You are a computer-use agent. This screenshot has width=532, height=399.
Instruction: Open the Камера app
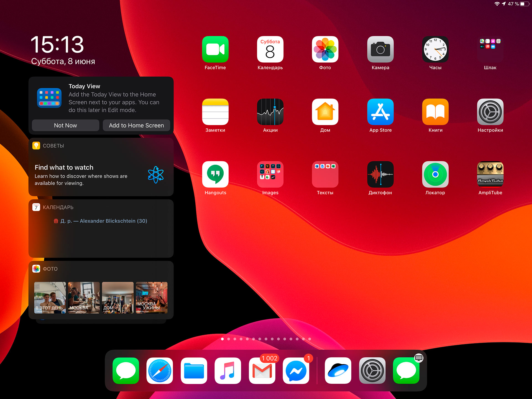click(x=380, y=49)
